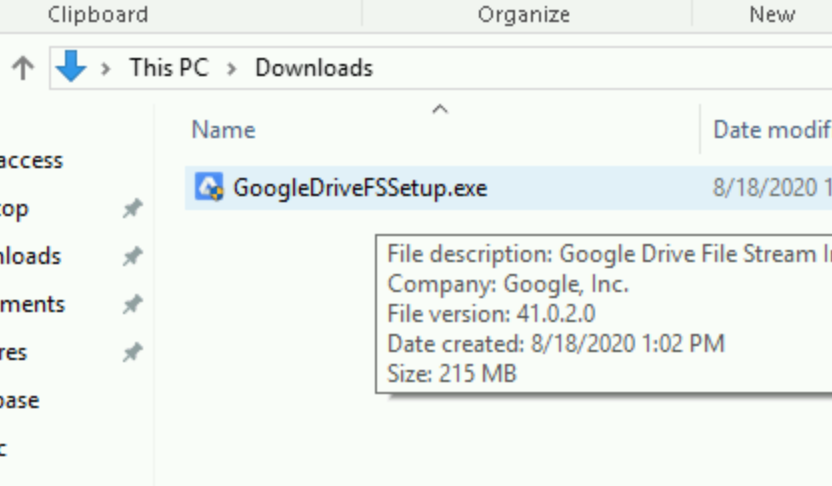Click the New ribbon group label

click(x=772, y=14)
